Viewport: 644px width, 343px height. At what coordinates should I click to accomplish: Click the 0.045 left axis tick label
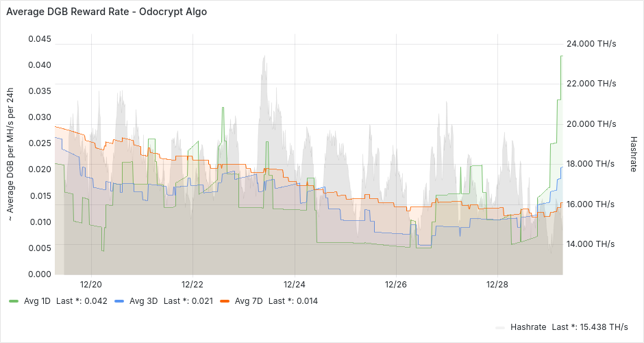point(39,39)
